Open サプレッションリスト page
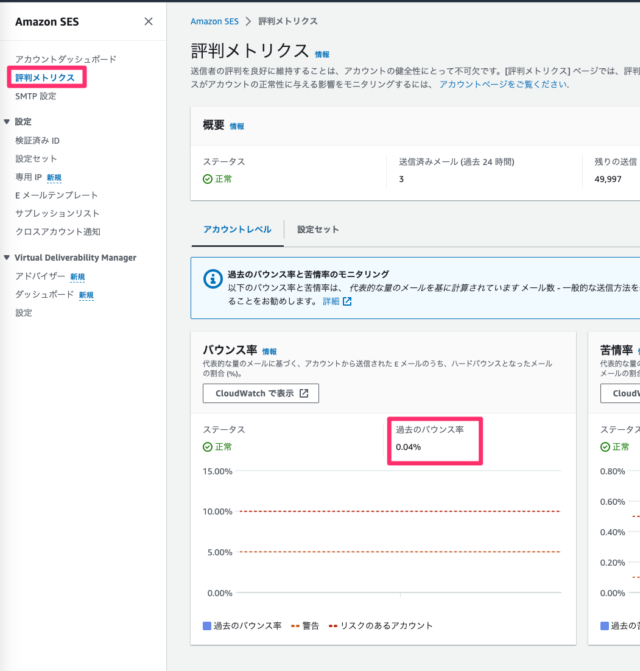This screenshot has height=671, width=640. 57,213
